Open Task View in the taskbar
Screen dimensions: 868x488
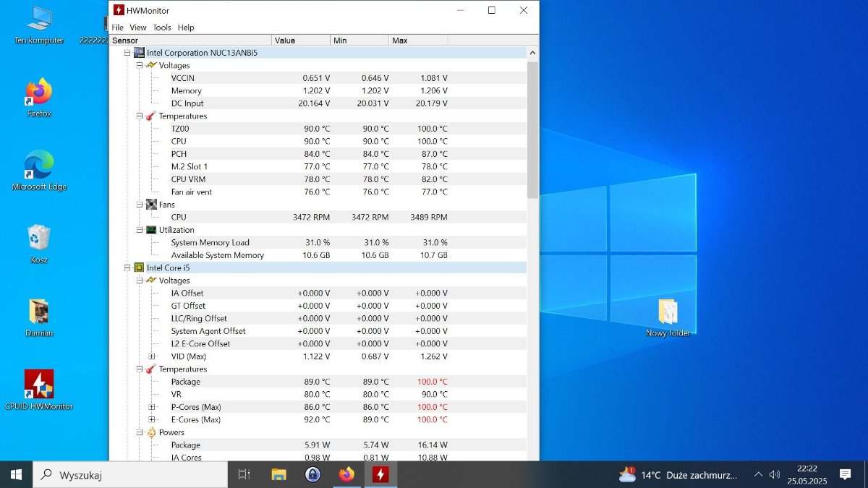244,474
